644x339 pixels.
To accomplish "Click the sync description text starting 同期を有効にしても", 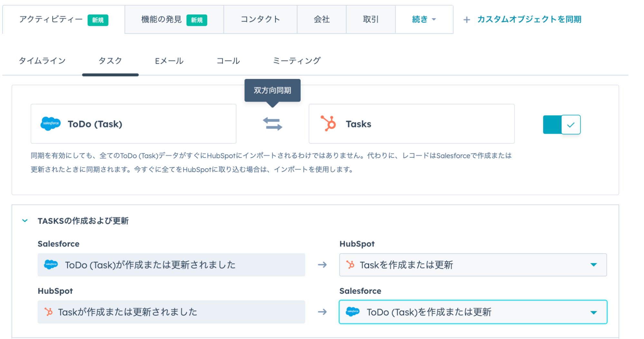I will pyautogui.click(x=271, y=162).
